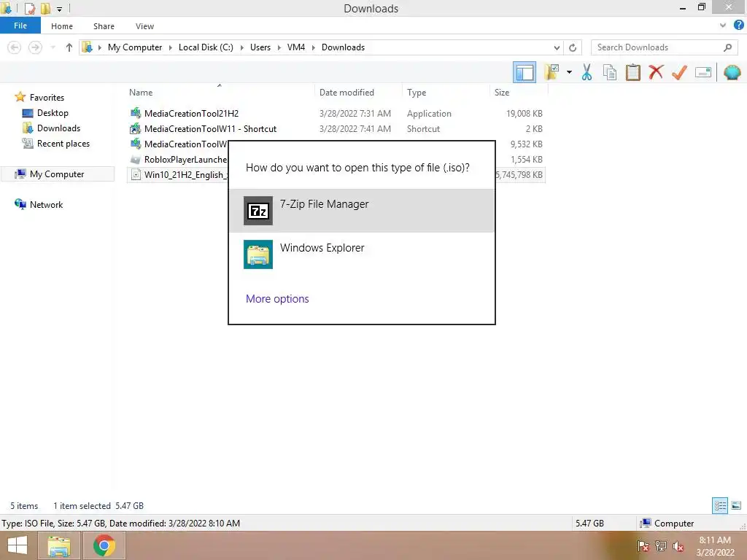
Task: Click the search magnifier icon
Action: tap(727, 47)
